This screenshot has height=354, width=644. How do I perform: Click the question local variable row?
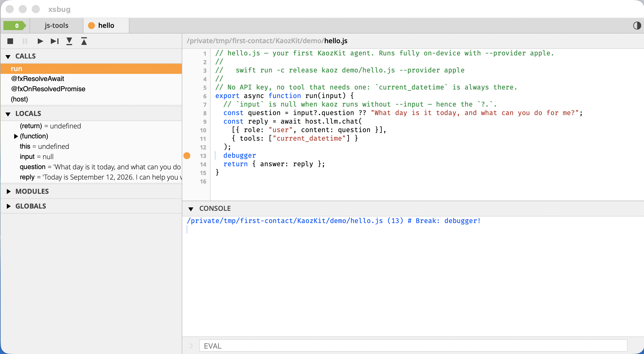pos(91,167)
